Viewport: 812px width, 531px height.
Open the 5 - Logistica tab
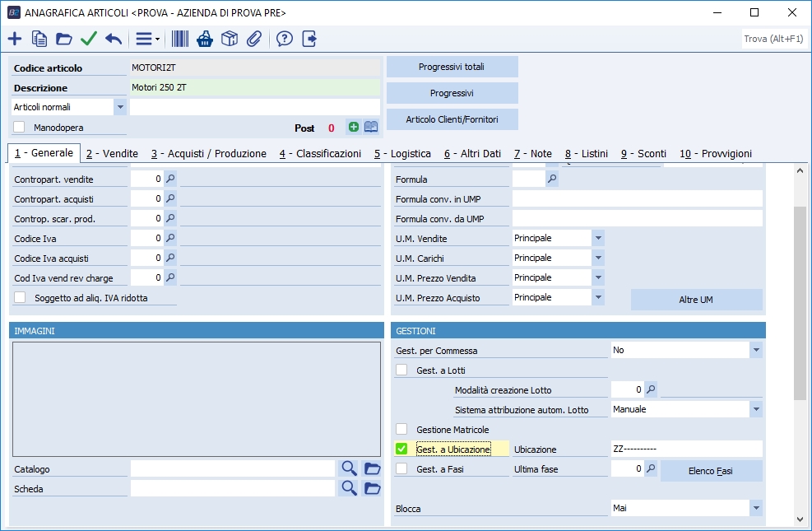[402, 153]
